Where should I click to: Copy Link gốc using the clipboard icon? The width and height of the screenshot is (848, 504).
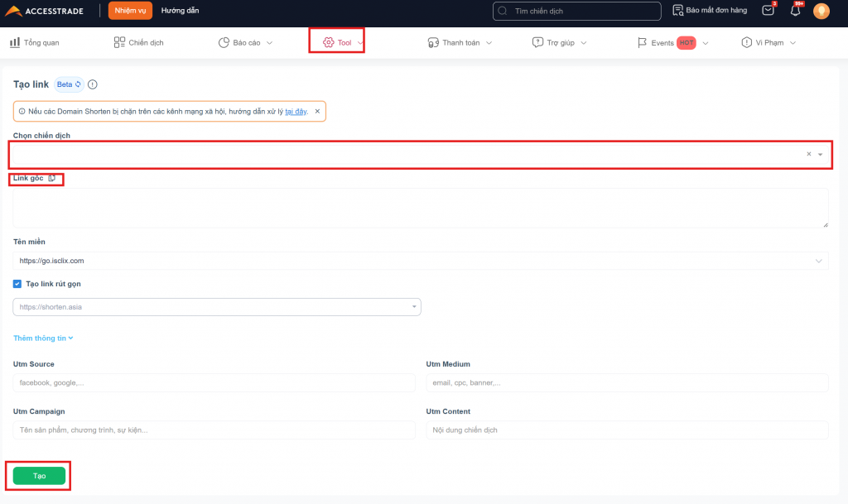click(52, 178)
